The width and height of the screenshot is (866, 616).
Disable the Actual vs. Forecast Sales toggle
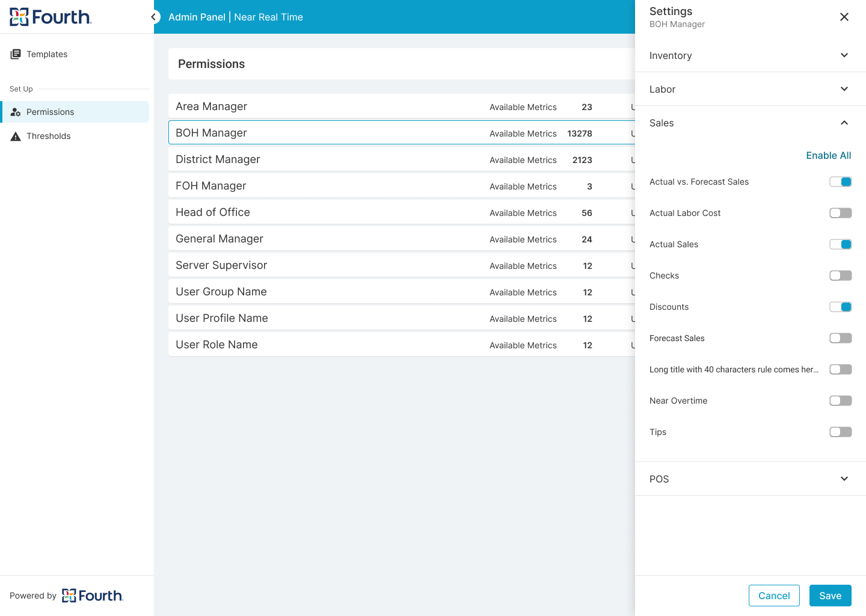click(x=840, y=181)
